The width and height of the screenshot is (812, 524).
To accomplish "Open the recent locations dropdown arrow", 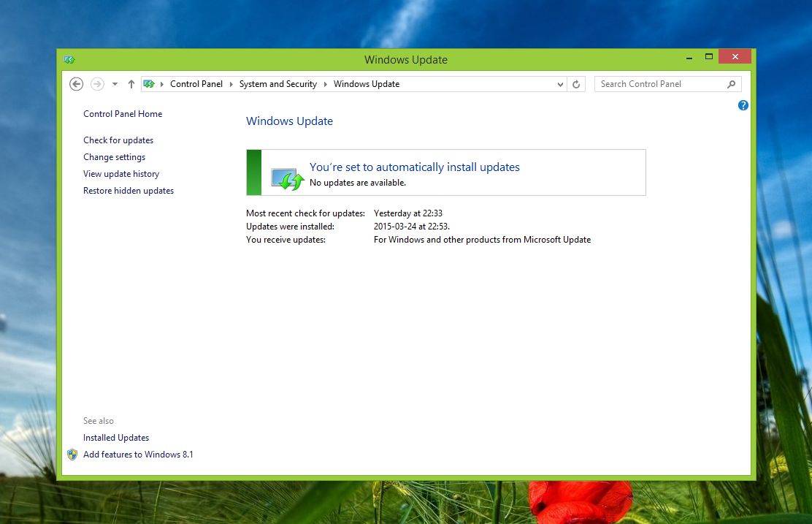I will click(x=115, y=84).
